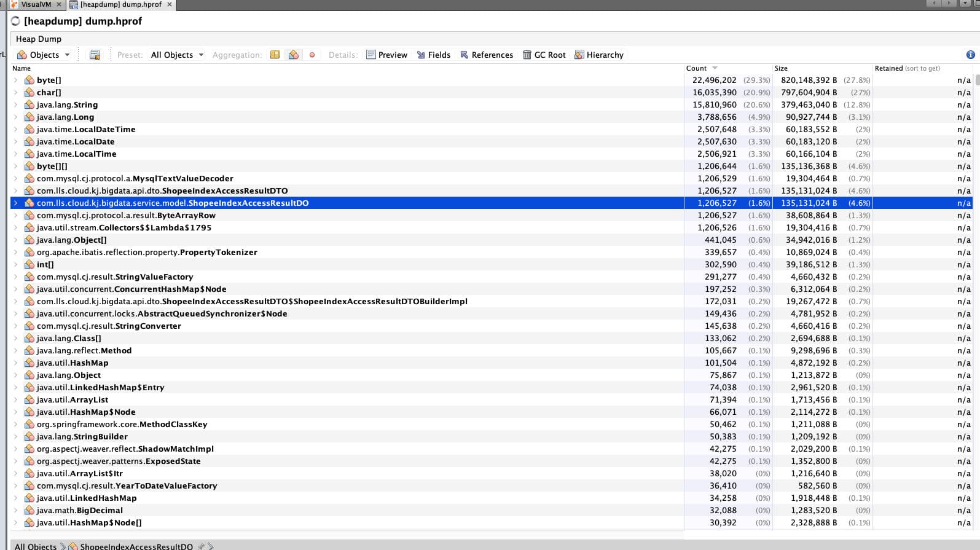Image resolution: width=980 pixels, height=550 pixels.
Task: Open the All Objects preset dropdown
Action: tap(177, 55)
